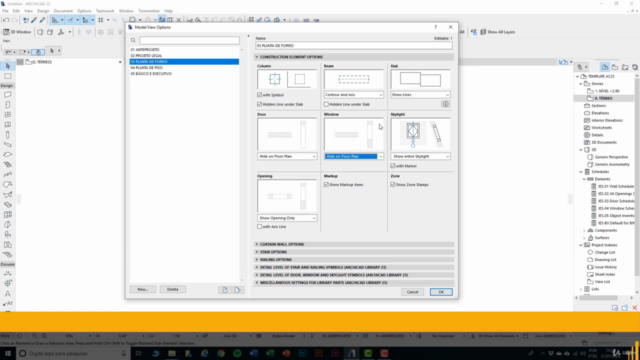The height and width of the screenshot is (360, 640).
Task: Select 05 BÁSICO E EXECUTIVO in list
Action: (184, 74)
